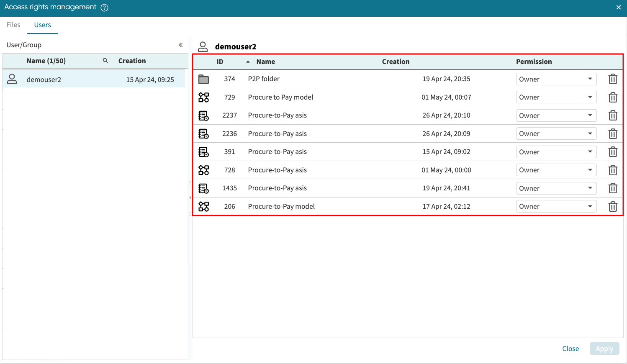This screenshot has height=364, width=627.
Task: Click the model icon for ID 728
Action: coord(203,170)
